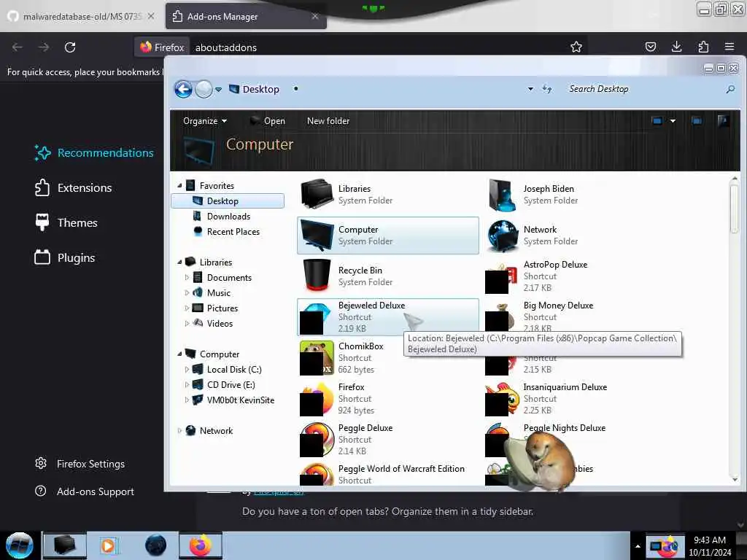Image resolution: width=747 pixels, height=560 pixels.
Task: Open the Organize dropdown menu
Action: point(205,121)
